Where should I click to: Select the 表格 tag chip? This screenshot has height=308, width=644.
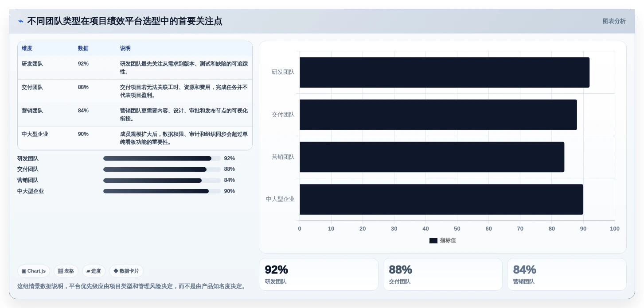(66, 271)
